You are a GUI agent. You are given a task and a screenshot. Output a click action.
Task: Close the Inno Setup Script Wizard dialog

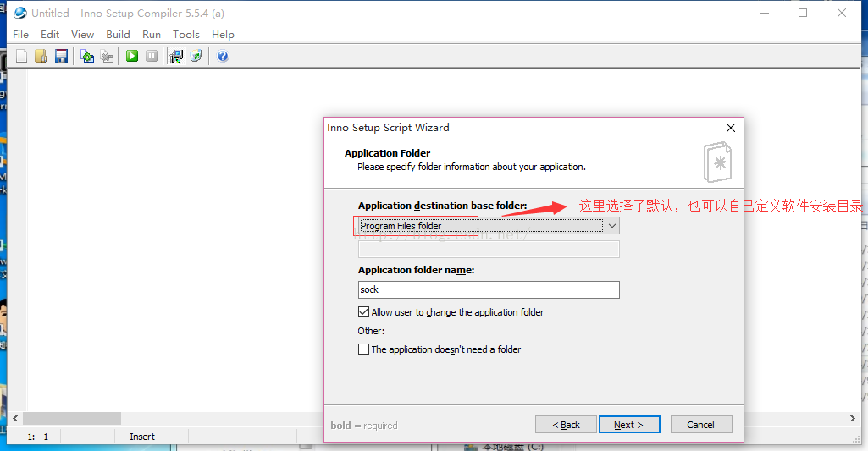coord(731,128)
